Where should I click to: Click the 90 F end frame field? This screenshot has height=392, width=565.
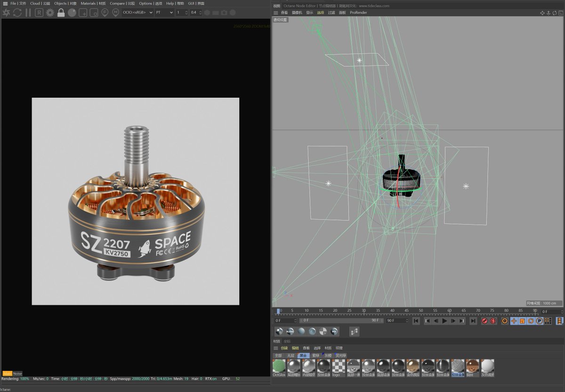(398, 320)
